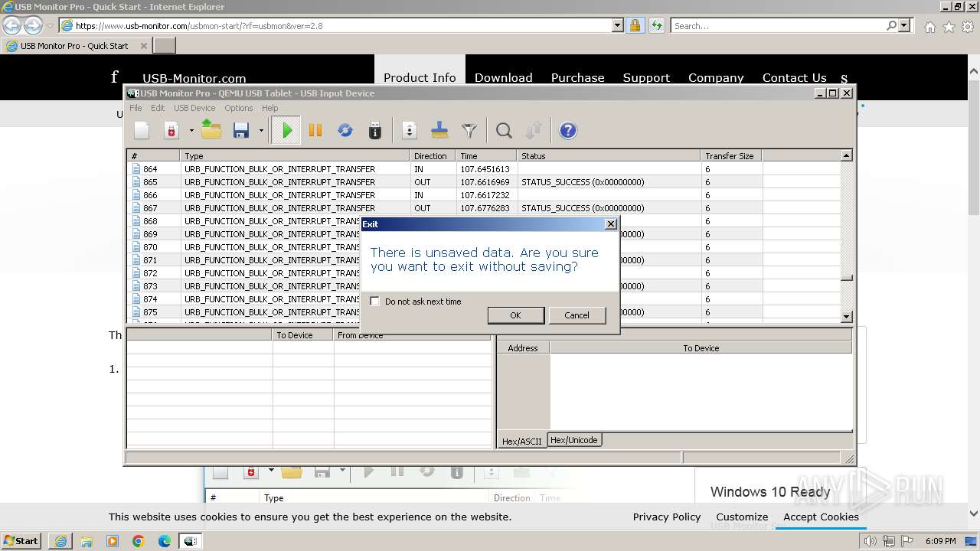Click the Status column header
This screenshot has width=980, height=551.
click(609, 156)
